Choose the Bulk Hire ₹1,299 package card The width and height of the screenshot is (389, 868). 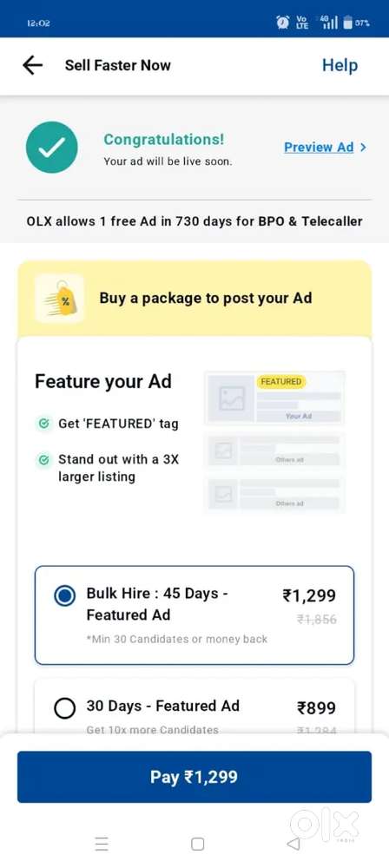(x=194, y=615)
